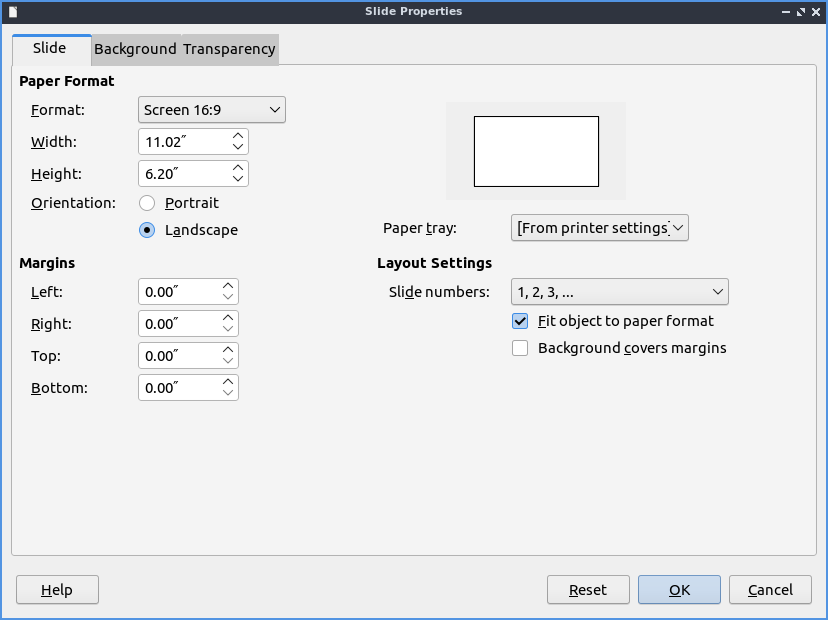The width and height of the screenshot is (828, 620).
Task: Decrease the Bottom margin with down arrow
Action: pyautogui.click(x=228, y=394)
